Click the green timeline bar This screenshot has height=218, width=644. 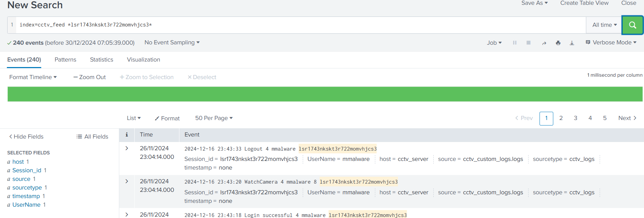(x=325, y=94)
